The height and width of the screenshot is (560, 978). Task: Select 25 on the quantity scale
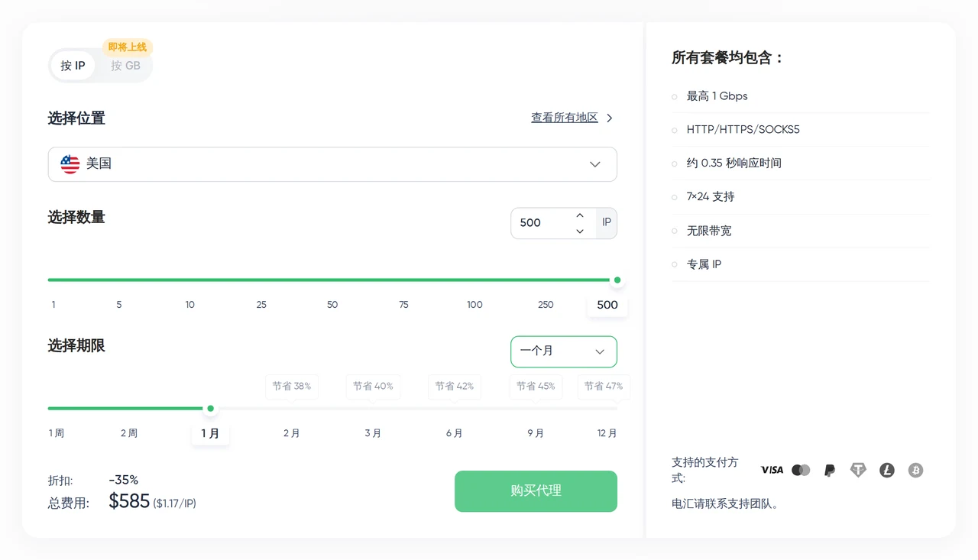(x=261, y=305)
